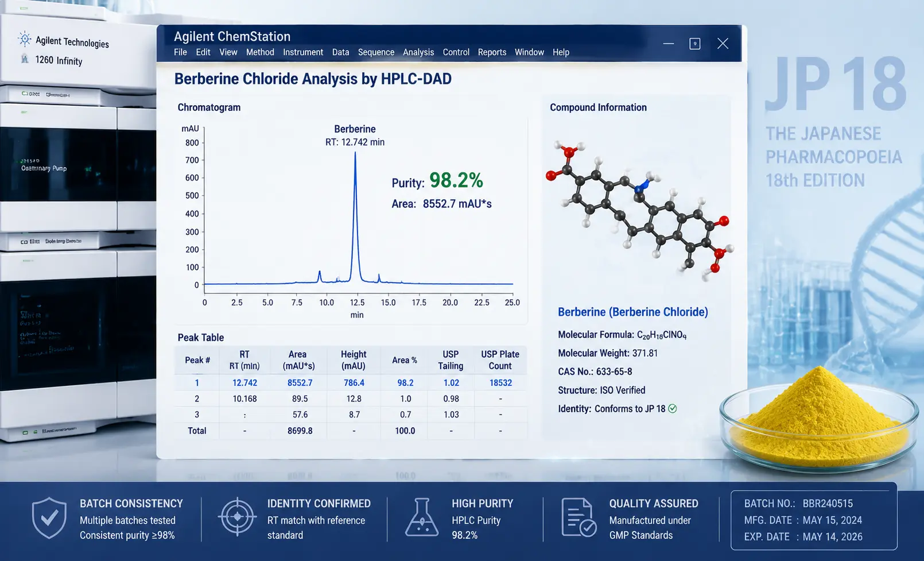Select tailing cell '1.03' in peak 3 row
Image resolution: width=924 pixels, height=561 pixels.
coord(451,415)
